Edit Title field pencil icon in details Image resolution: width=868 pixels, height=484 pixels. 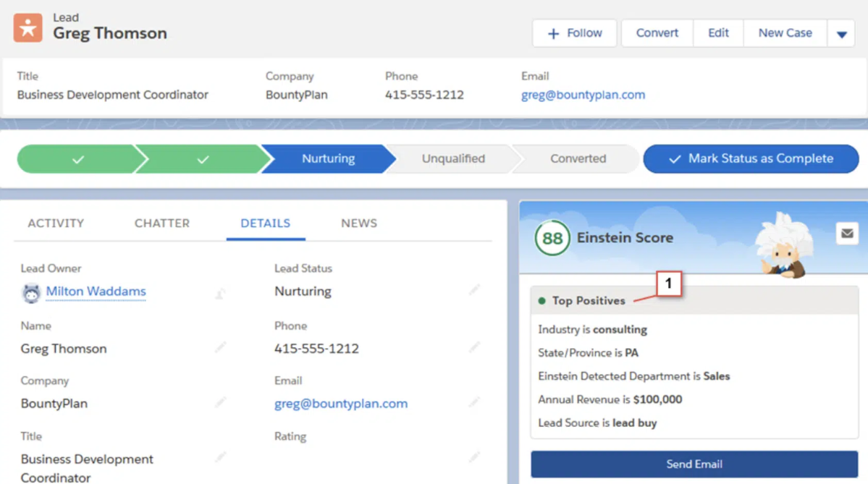[x=221, y=457]
